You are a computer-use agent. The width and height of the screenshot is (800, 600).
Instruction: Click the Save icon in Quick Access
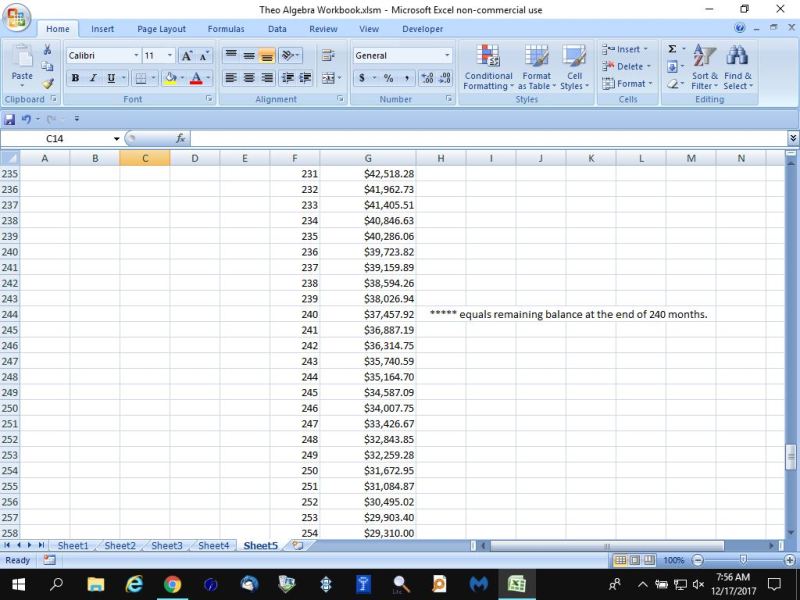(9, 119)
